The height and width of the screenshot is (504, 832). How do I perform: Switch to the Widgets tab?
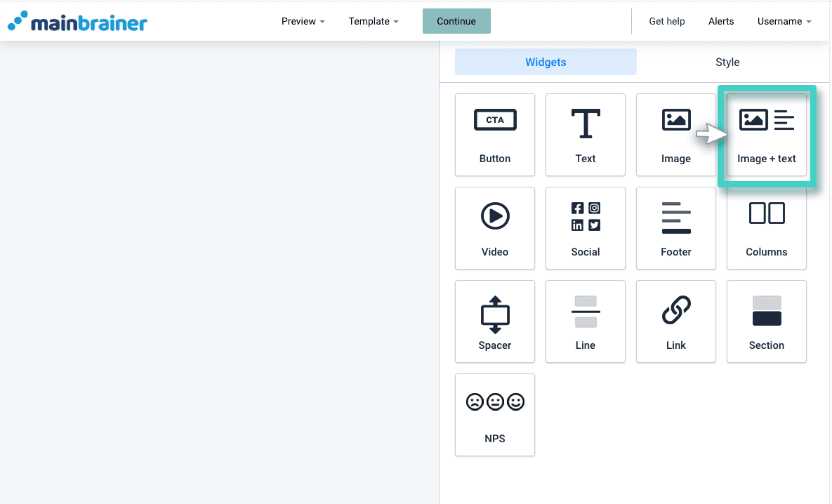click(546, 62)
